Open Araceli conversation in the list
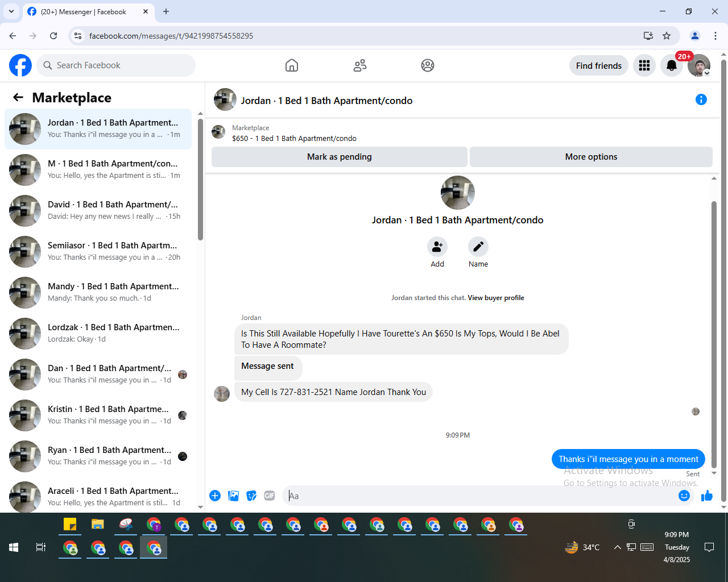The width and height of the screenshot is (728, 582). click(x=98, y=496)
